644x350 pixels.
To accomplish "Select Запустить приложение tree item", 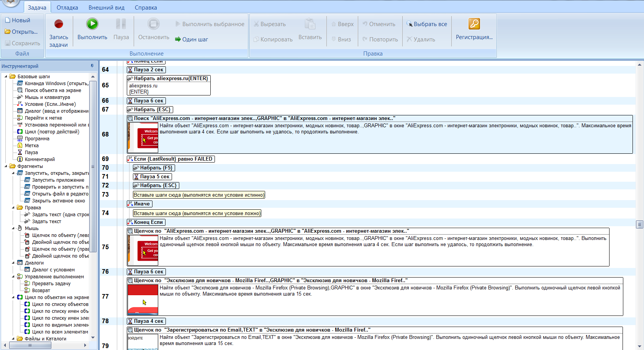I will (58, 180).
